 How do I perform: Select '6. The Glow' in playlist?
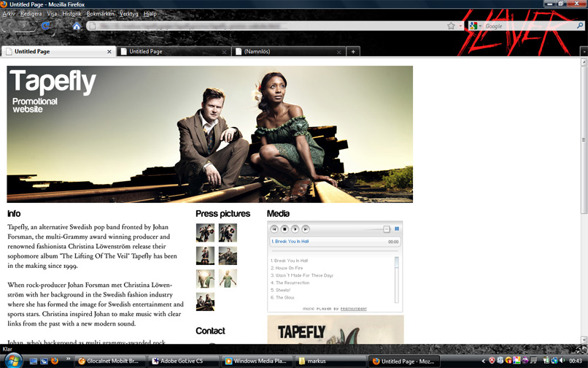click(282, 297)
